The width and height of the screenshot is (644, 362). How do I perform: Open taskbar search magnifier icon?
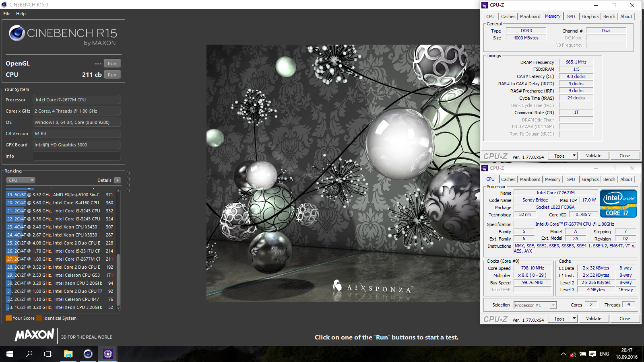pyautogui.click(x=29, y=354)
